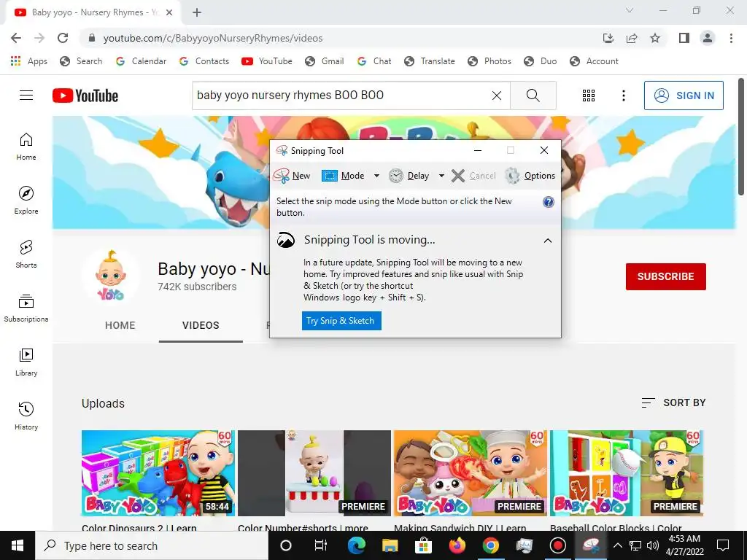Click the YouTube logo

coord(86,96)
